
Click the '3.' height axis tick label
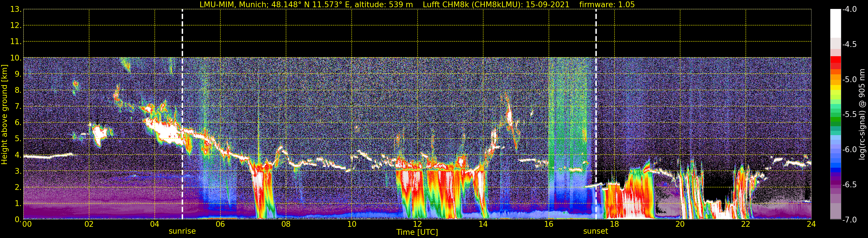[18, 171]
